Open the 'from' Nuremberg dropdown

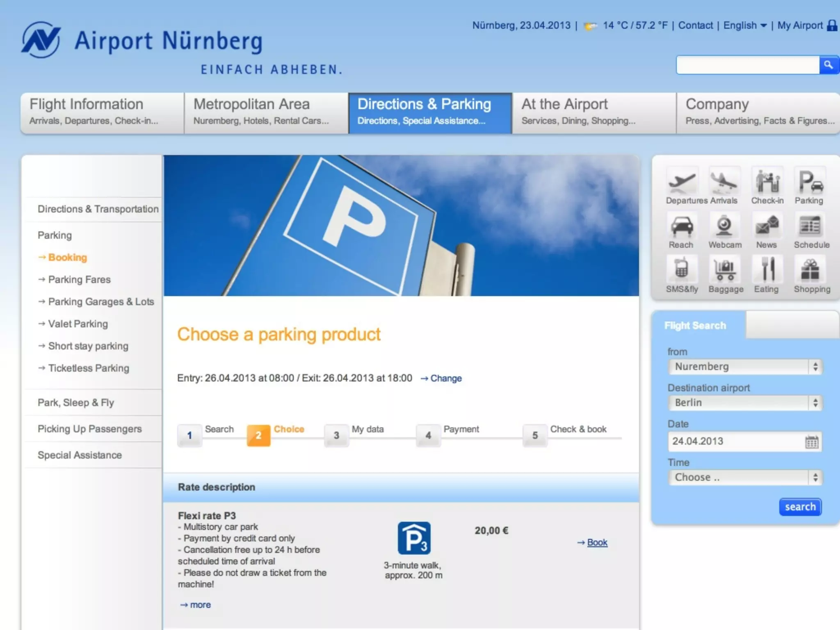(745, 367)
